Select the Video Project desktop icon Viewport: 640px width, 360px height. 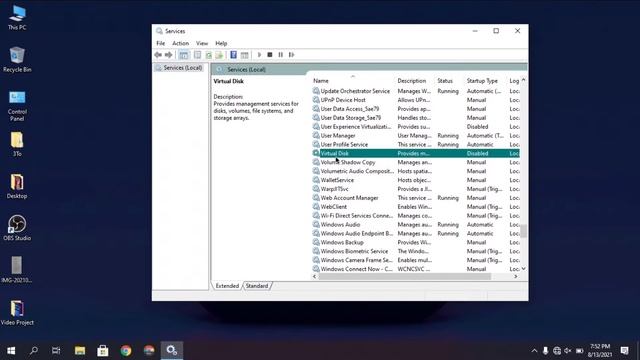[x=17, y=313]
